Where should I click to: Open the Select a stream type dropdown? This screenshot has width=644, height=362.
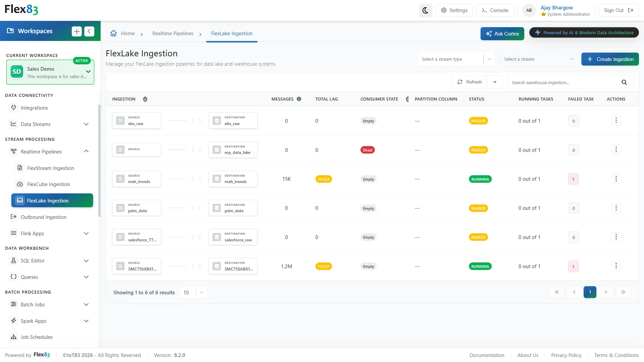point(456,59)
